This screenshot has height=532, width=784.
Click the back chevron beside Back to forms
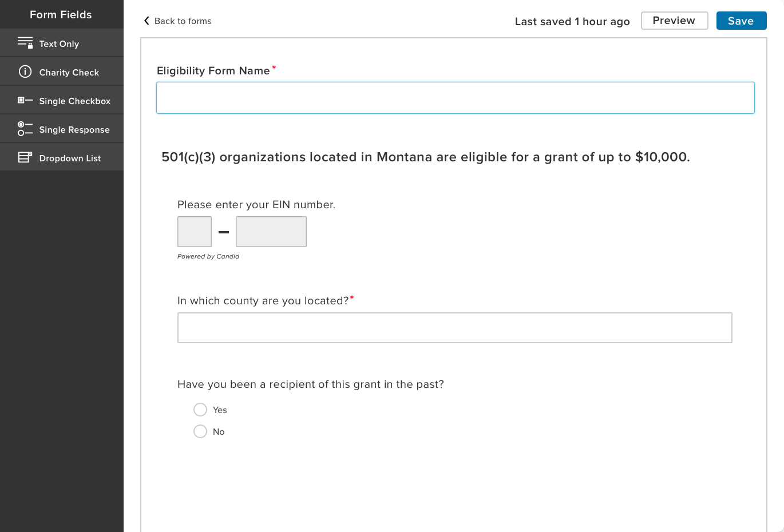tap(146, 21)
